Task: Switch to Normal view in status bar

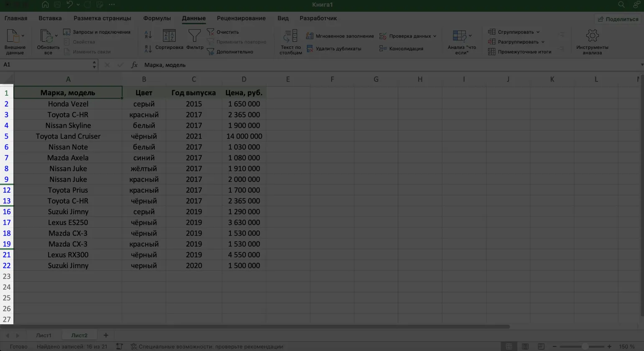Action: [509, 346]
